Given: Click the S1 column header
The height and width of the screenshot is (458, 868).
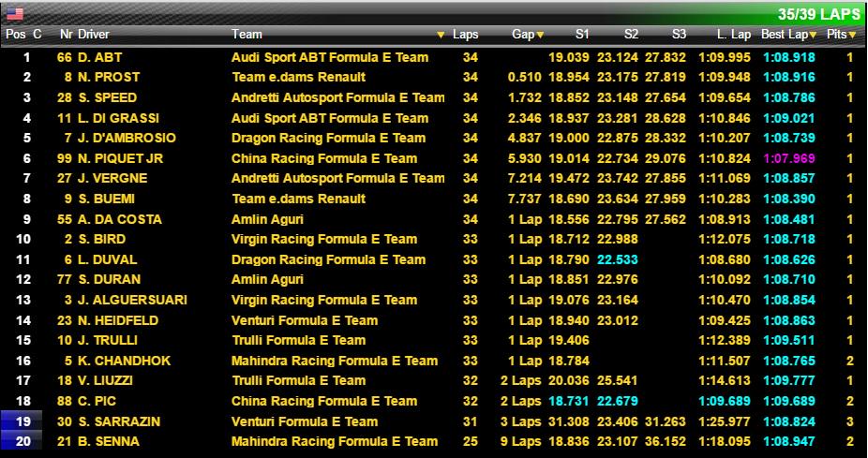Looking at the screenshot, I should (x=582, y=35).
